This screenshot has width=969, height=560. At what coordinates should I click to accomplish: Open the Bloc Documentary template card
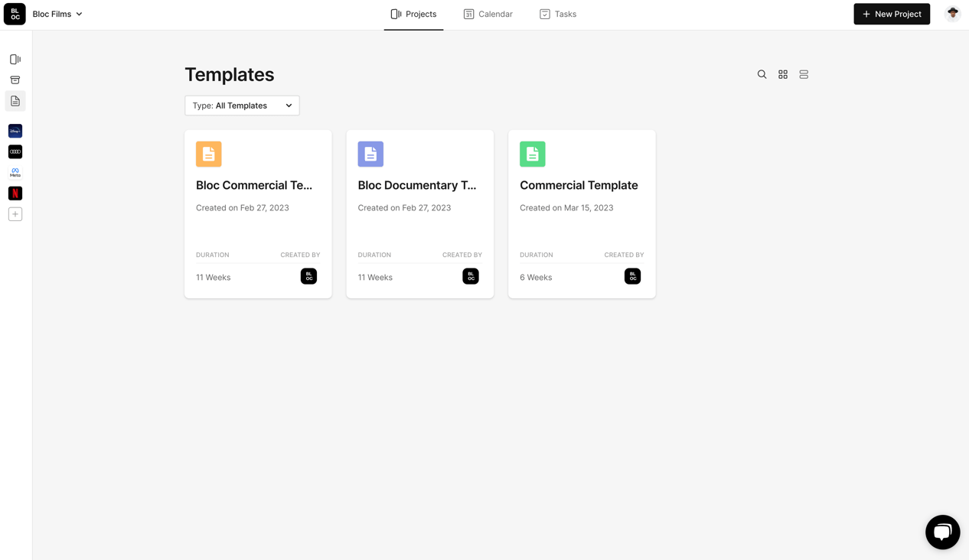419,213
